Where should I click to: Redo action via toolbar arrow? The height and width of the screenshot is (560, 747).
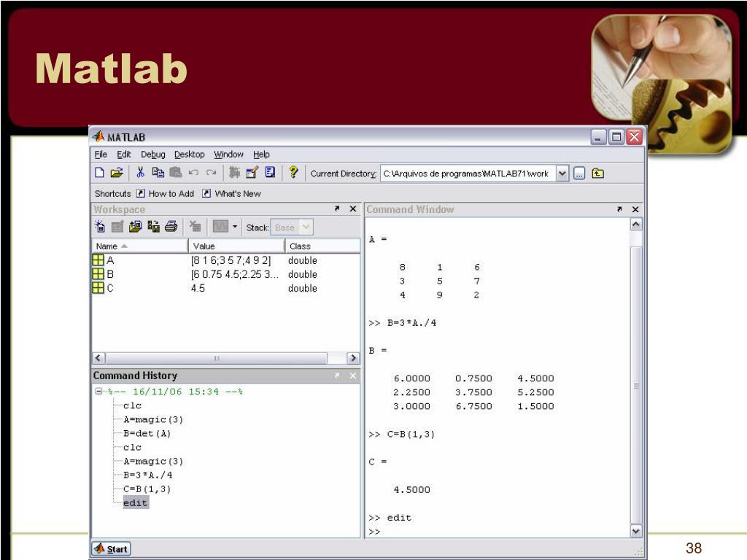[x=211, y=173]
